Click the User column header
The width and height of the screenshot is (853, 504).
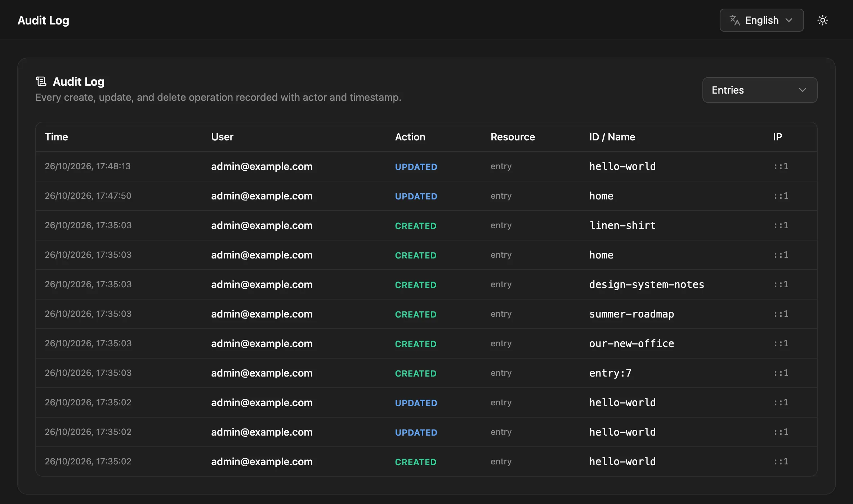click(222, 137)
